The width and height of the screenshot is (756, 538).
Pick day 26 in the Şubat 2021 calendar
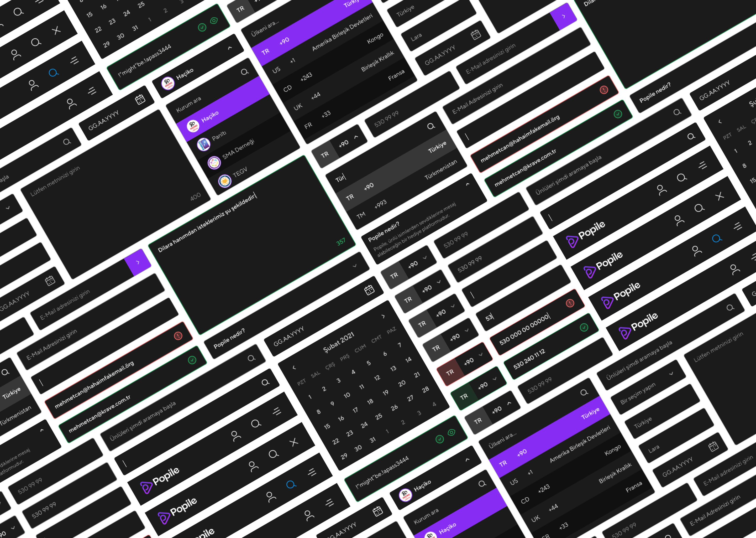pos(394,408)
